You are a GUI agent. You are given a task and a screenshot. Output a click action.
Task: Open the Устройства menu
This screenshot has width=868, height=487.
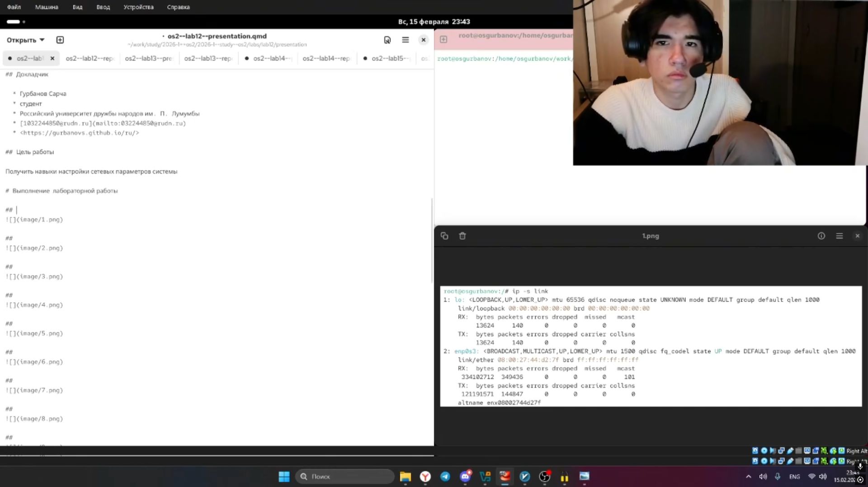pos(138,7)
